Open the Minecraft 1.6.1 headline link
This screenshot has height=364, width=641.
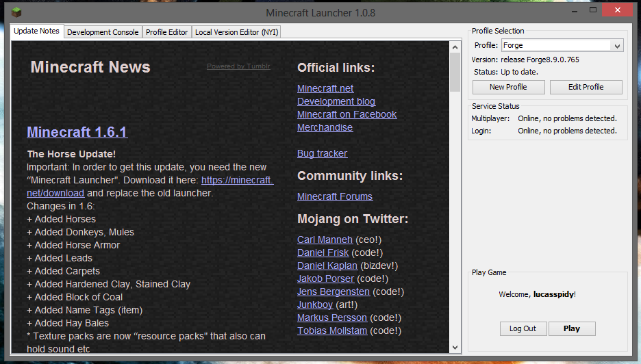click(77, 132)
